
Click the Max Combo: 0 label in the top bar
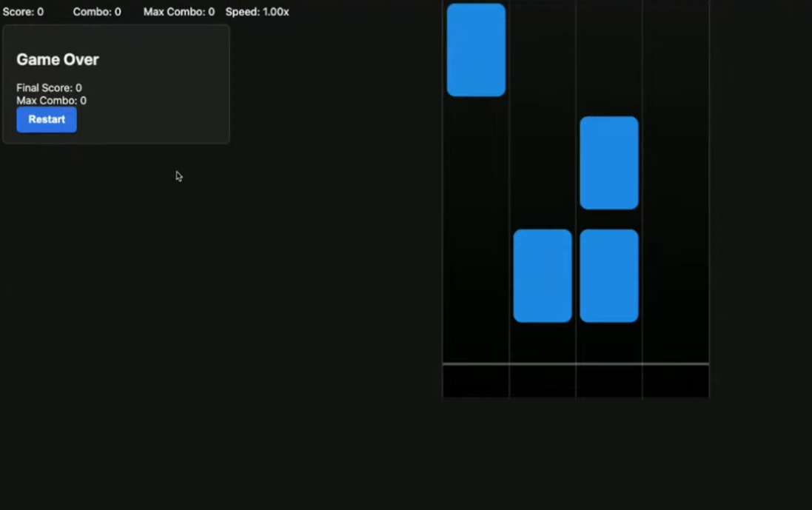pyautogui.click(x=179, y=12)
